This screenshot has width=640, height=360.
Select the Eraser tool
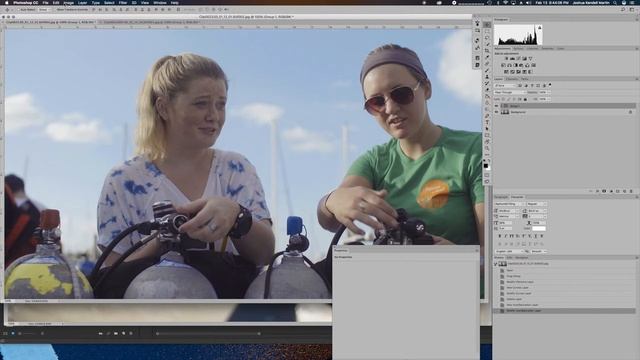click(487, 90)
